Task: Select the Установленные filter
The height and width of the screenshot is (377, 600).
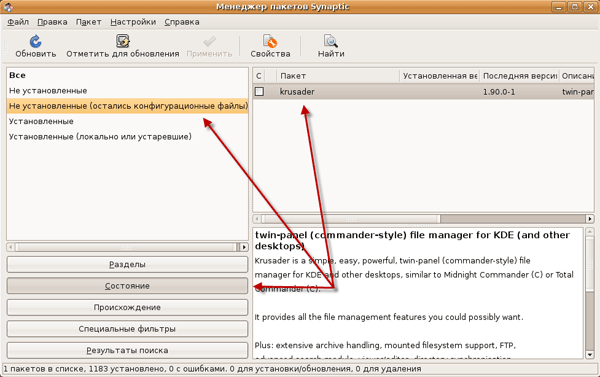Action: 127,121
